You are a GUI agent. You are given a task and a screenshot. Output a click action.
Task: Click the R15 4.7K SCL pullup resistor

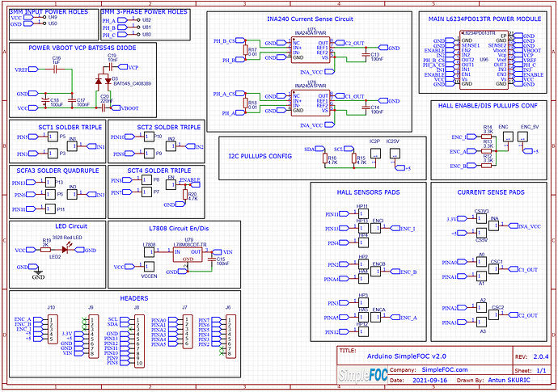[x=354, y=158]
